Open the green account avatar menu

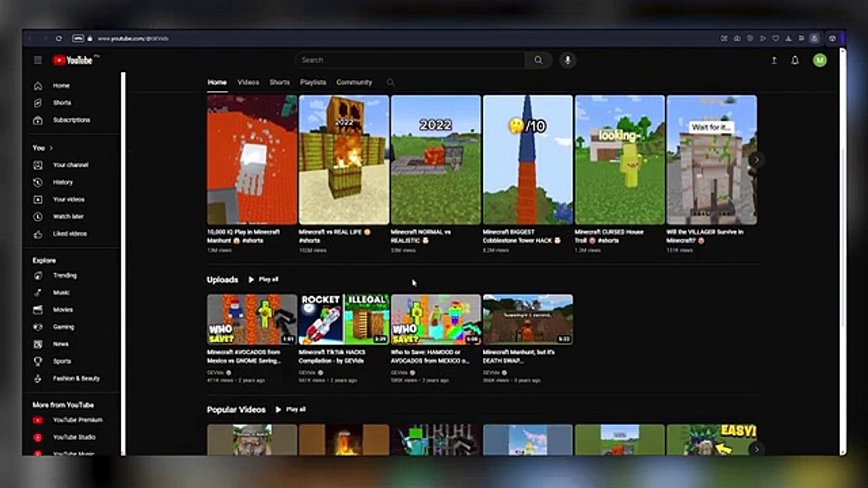(820, 60)
